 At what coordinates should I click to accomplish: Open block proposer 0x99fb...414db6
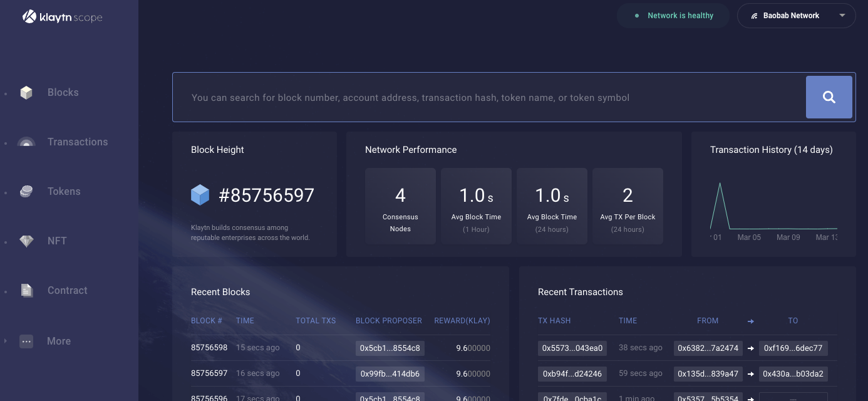point(390,374)
